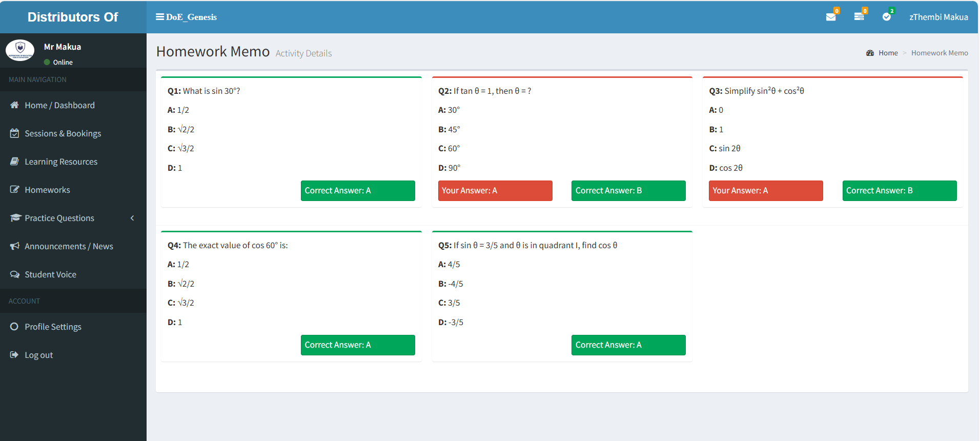Open Profile Settings from account section
Screen dimensions: 980x441
coord(53,327)
